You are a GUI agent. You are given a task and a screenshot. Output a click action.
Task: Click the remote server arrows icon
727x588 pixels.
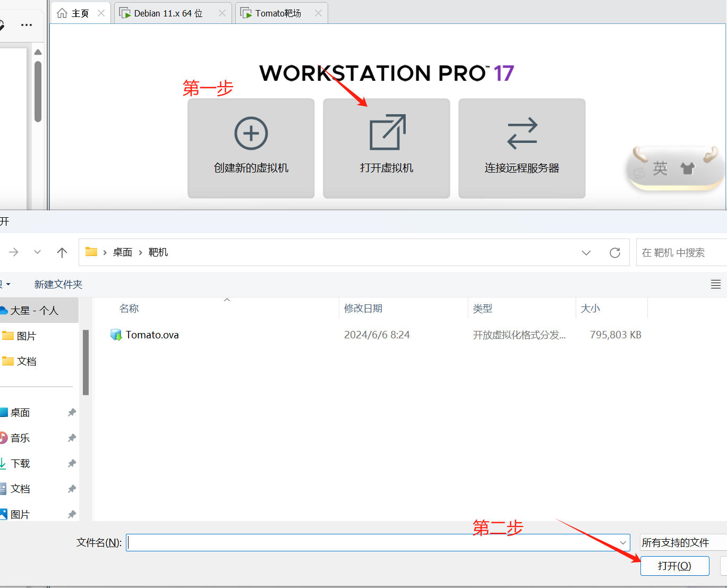522,133
